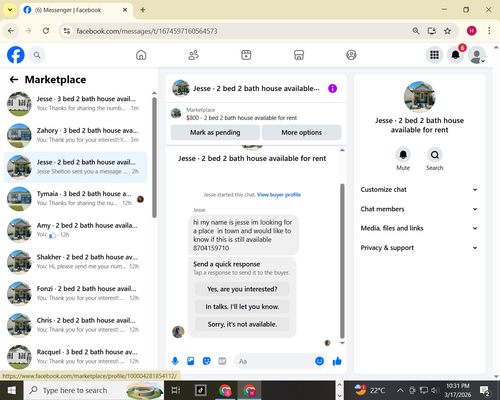Send a thumbs-up like

[x=337, y=361]
